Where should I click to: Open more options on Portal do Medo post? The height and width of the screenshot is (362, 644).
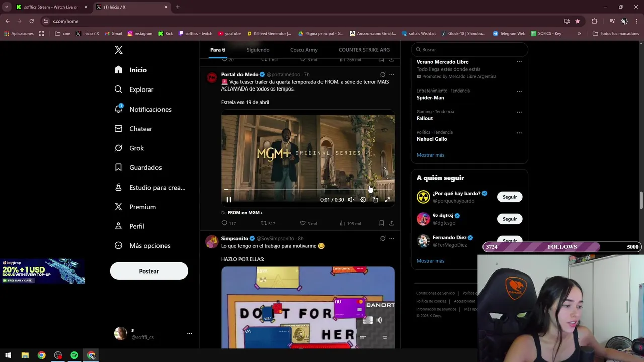tap(392, 74)
